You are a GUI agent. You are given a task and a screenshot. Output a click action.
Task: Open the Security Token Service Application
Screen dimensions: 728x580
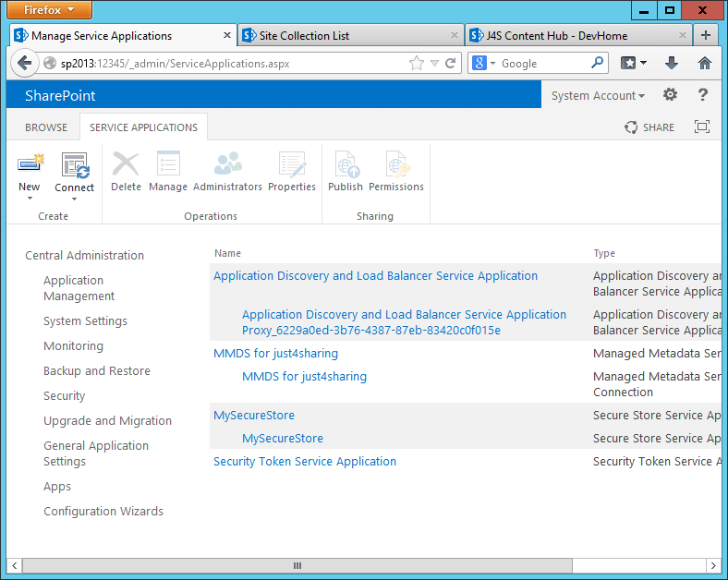305,461
